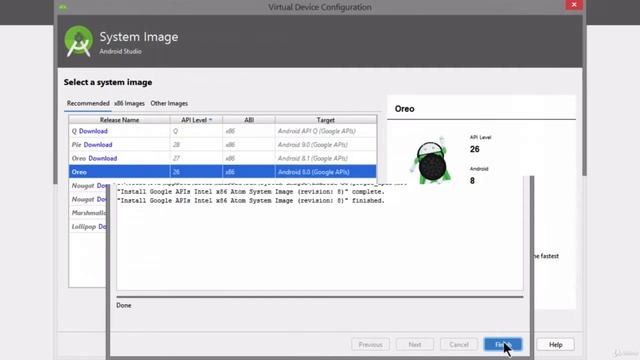
Task: Click the install log line ending 'finished.'
Action: pos(251,201)
